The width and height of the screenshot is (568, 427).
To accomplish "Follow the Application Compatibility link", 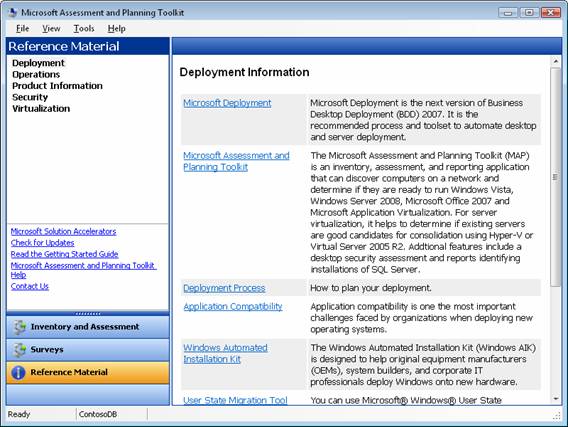I will [x=233, y=307].
